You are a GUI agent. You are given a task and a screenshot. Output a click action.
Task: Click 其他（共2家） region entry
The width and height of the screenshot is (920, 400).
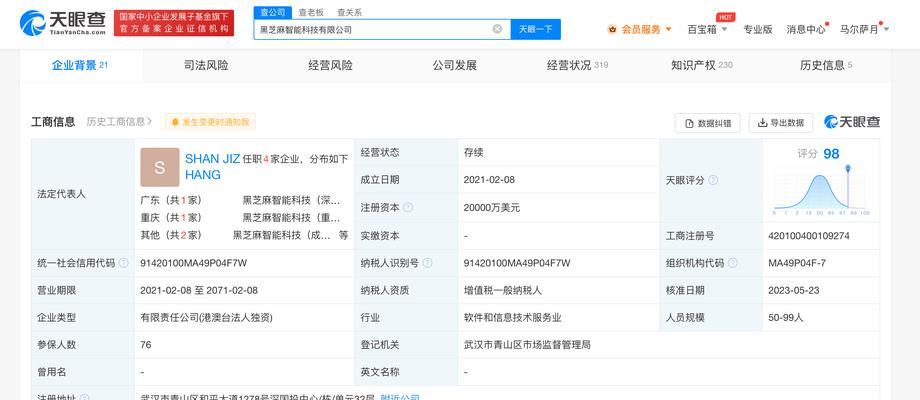(x=171, y=235)
